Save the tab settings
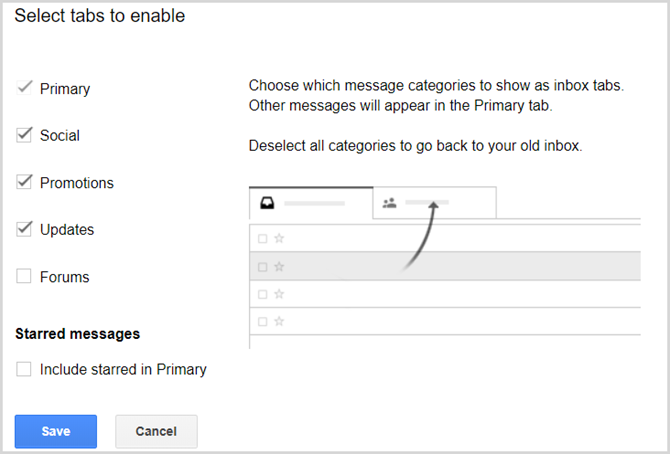670x454 pixels. coord(56,431)
